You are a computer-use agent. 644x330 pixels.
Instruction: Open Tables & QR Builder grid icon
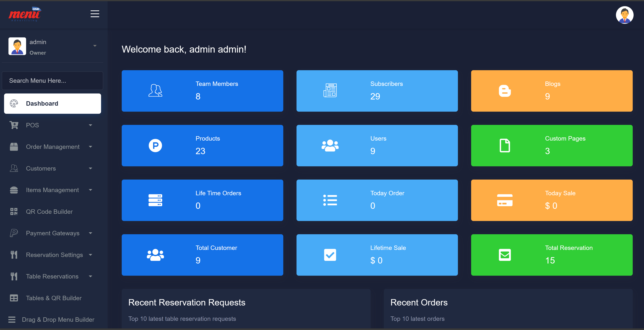(14, 298)
